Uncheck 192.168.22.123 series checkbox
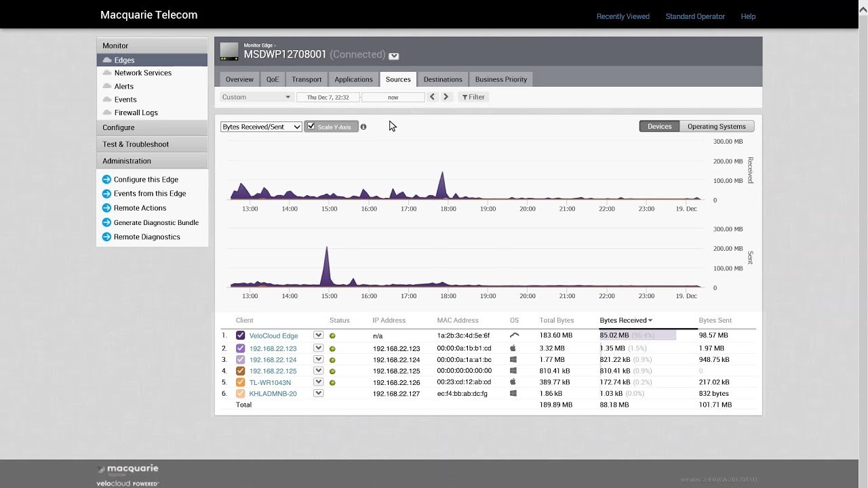The width and height of the screenshot is (868, 488). (x=240, y=348)
